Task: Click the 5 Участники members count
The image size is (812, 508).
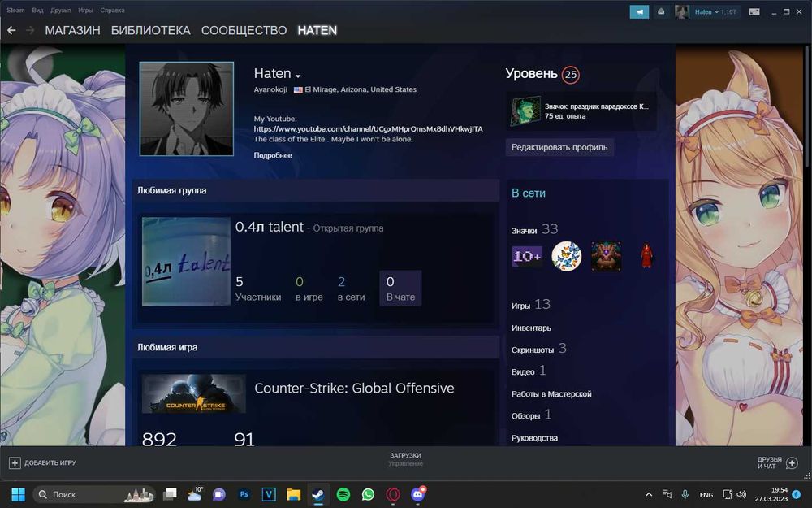Action: (x=258, y=289)
